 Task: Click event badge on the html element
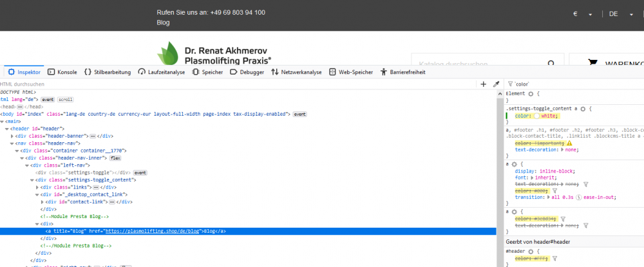[48, 100]
